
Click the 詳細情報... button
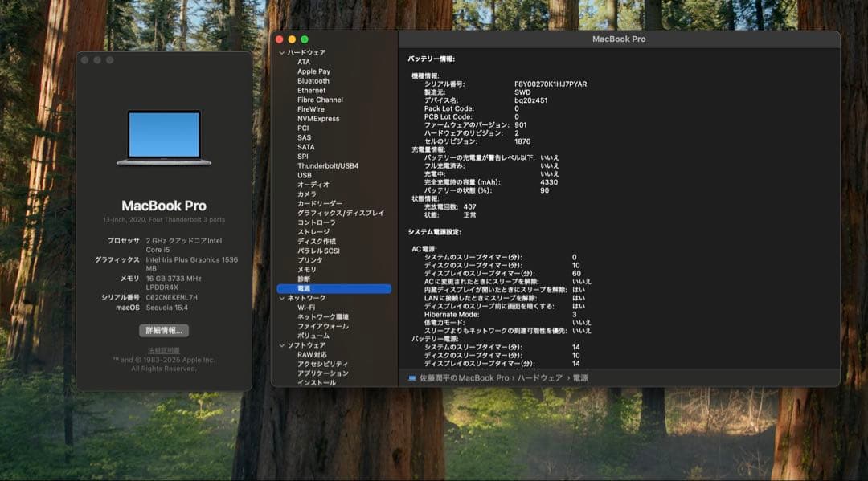point(164,330)
